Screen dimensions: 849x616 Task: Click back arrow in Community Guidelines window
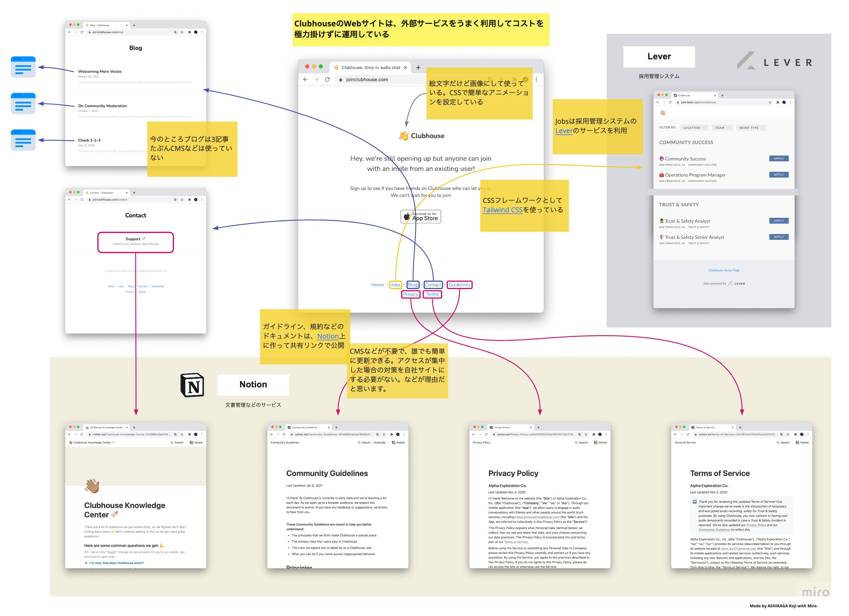pos(272,434)
